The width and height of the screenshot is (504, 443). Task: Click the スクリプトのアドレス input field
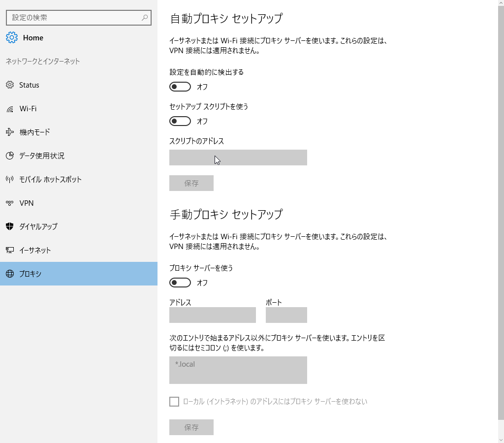(x=238, y=158)
